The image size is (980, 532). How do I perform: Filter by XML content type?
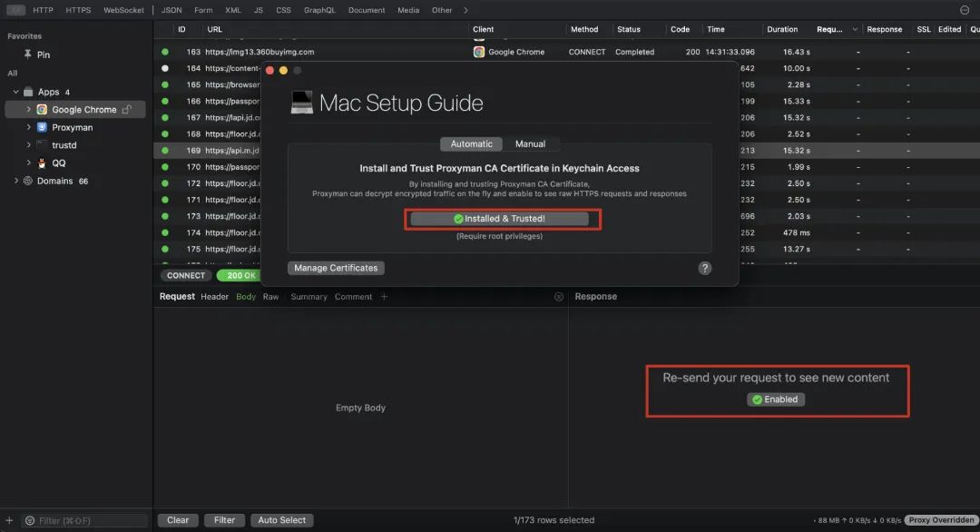233,10
